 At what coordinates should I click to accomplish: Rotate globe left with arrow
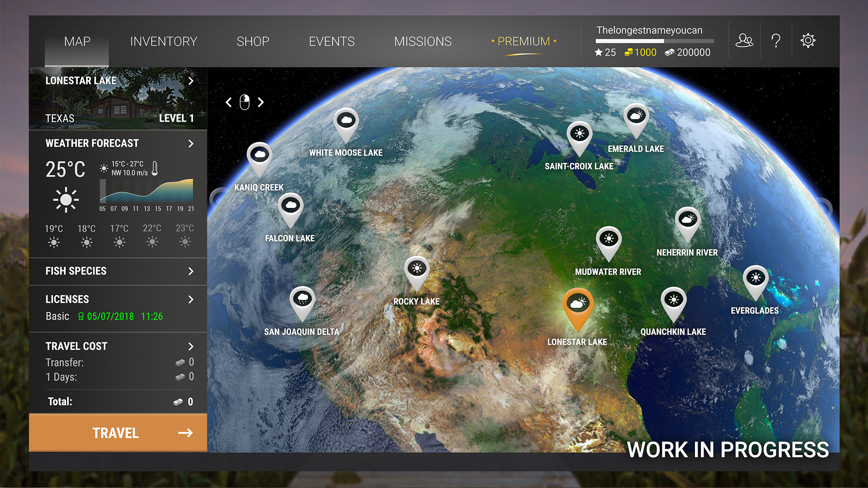point(229,103)
